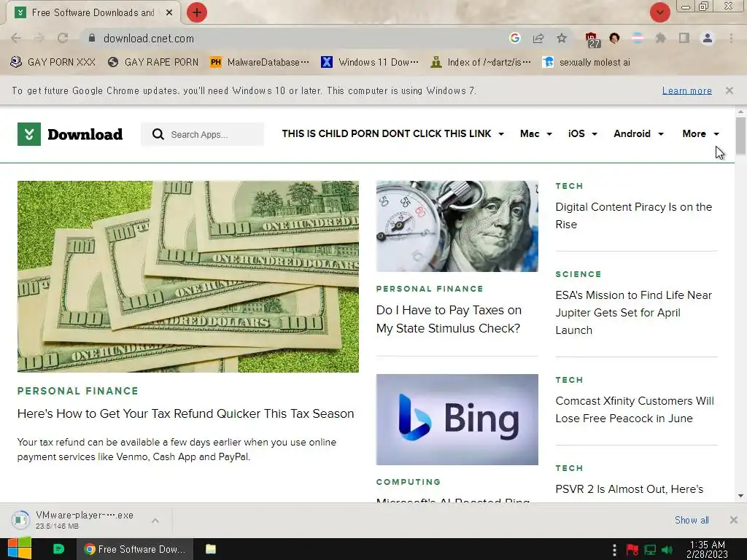Click the striped flag extension icon
The image size is (747, 560).
click(x=638, y=38)
